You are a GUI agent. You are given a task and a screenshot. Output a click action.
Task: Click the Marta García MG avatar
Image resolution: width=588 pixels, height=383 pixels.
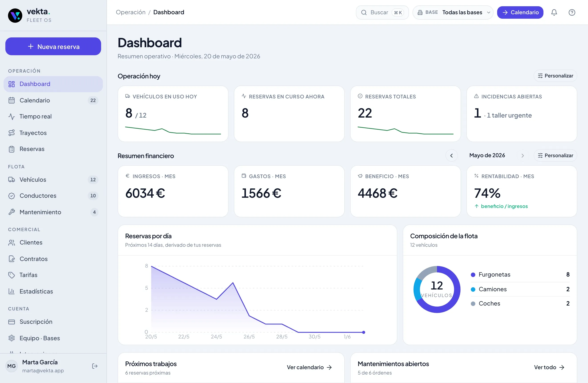point(12,366)
